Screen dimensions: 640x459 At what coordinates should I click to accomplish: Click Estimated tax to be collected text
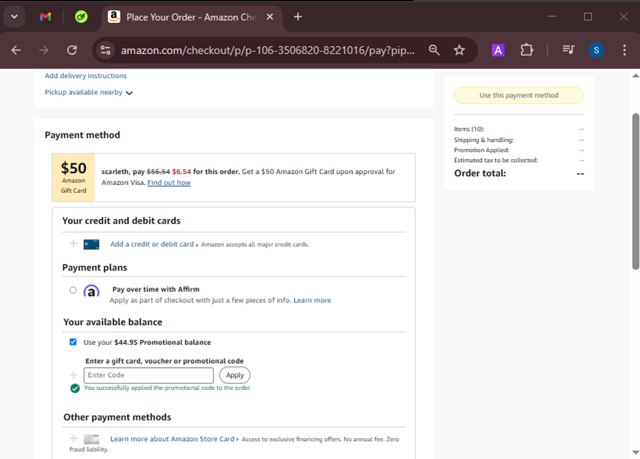point(496,160)
